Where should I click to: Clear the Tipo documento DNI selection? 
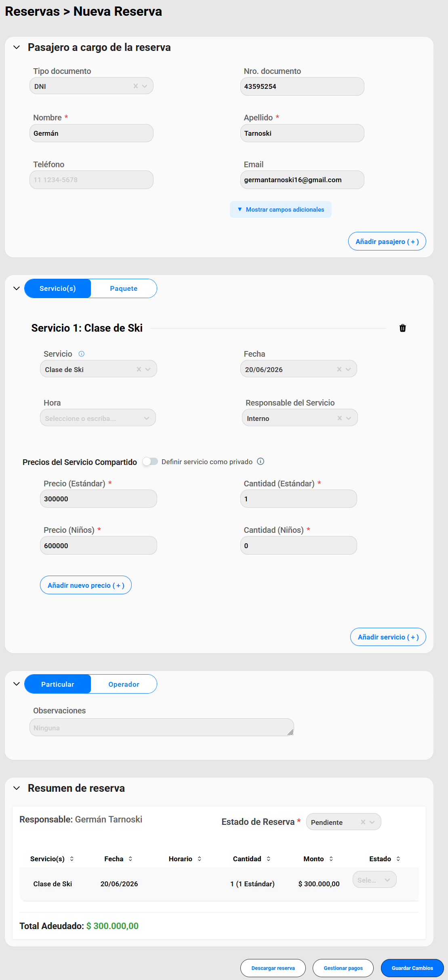click(x=136, y=86)
